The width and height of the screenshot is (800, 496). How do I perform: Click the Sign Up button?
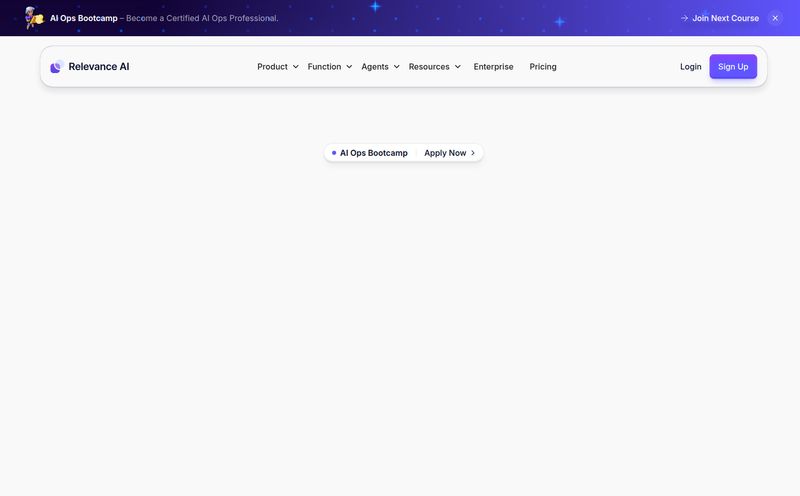(733, 66)
